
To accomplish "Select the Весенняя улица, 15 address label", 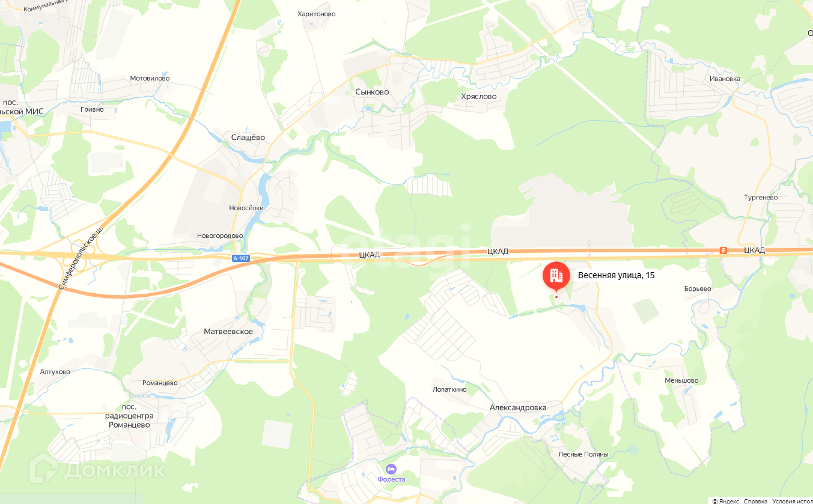I will click(x=616, y=275).
